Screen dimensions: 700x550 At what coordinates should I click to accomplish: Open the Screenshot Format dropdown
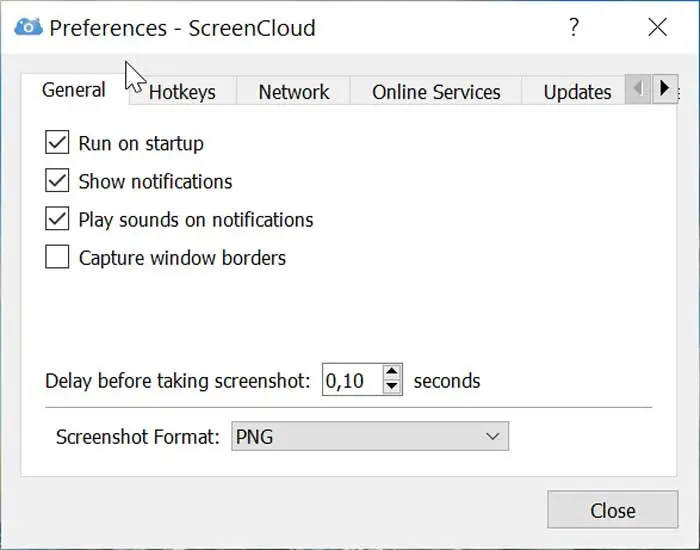(369, 437)
